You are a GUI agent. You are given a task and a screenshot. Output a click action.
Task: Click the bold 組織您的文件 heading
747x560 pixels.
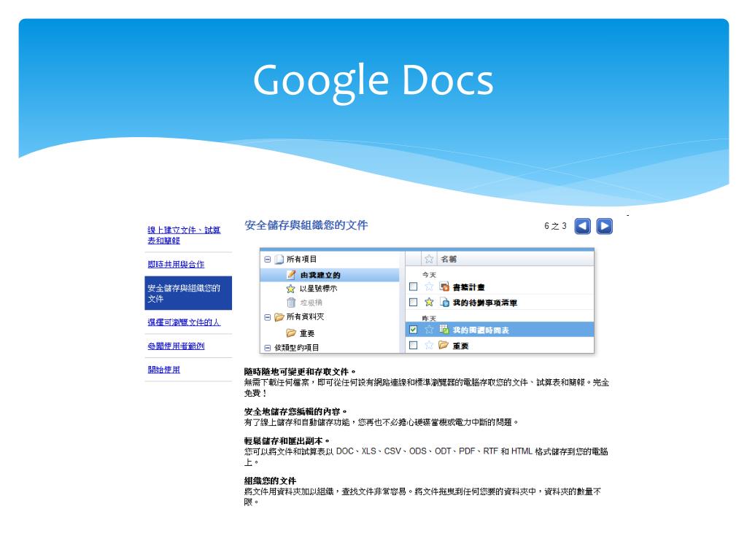270,481
